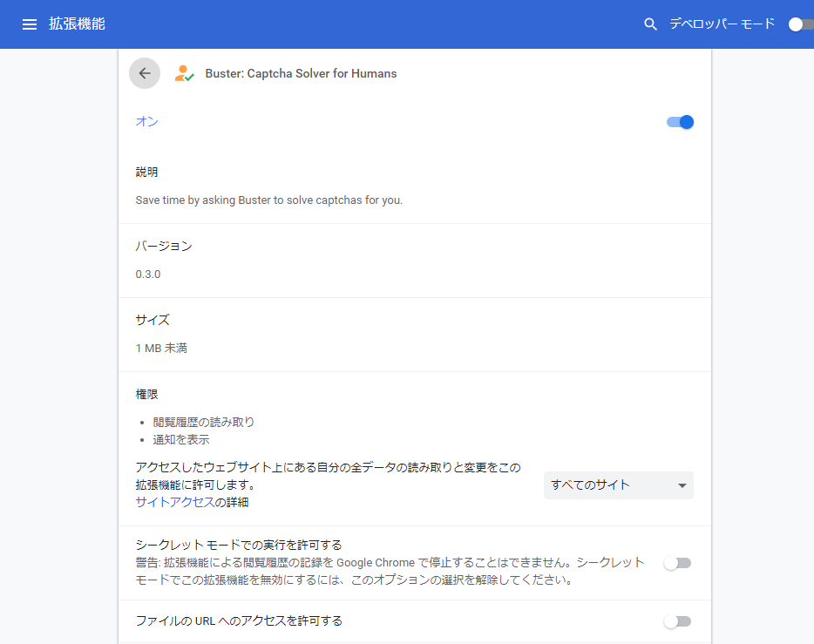Click the 通知を表示 permission item
The image size is (814, 644).
pyautogui.click(x=181, y=439)
